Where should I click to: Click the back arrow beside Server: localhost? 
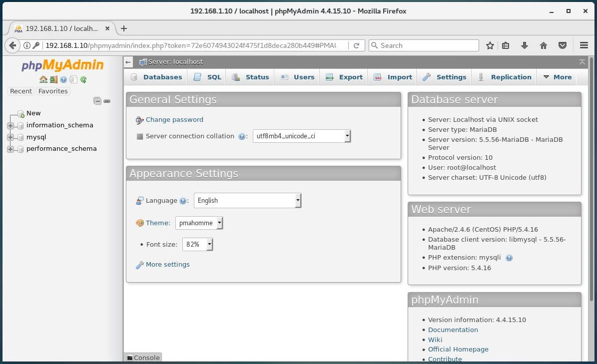click(x=128, y=62)
